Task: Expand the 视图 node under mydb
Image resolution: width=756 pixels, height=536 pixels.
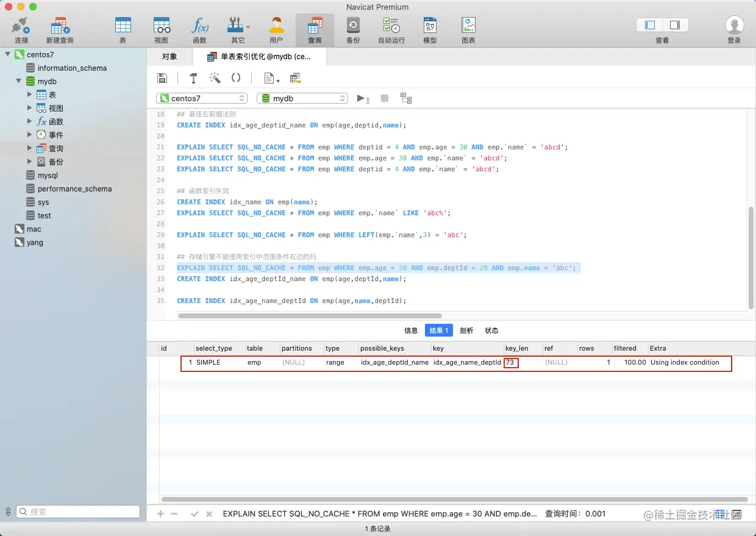Action: coord(30,108)
